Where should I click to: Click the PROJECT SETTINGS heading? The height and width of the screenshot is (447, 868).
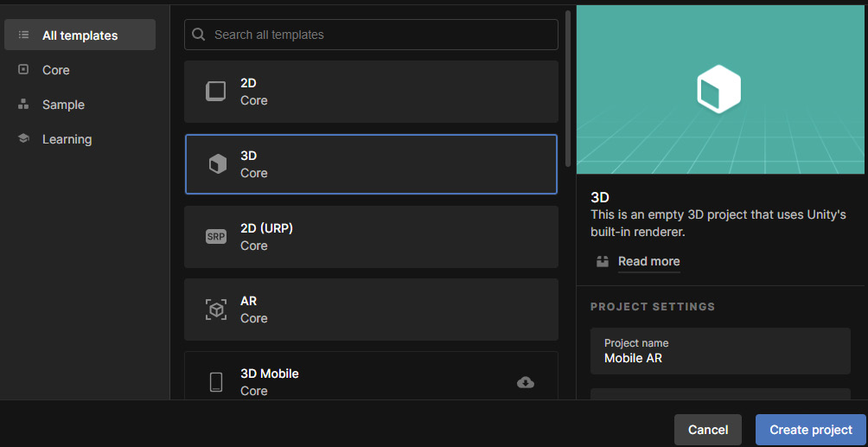tap(653, 306)
